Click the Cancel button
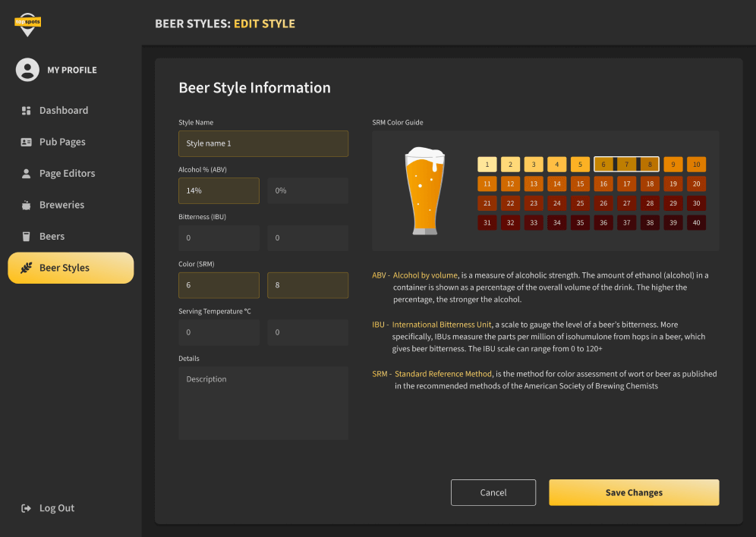 click(x=493, y=493)
